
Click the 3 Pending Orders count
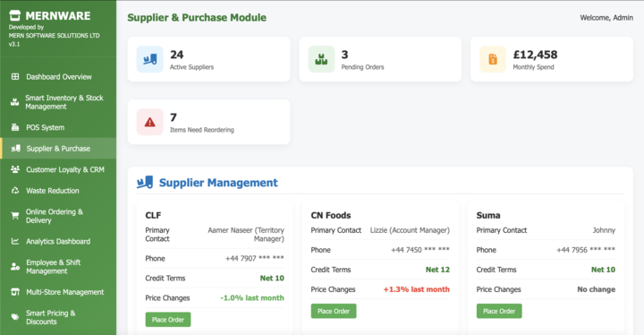(x=344, y=55)
